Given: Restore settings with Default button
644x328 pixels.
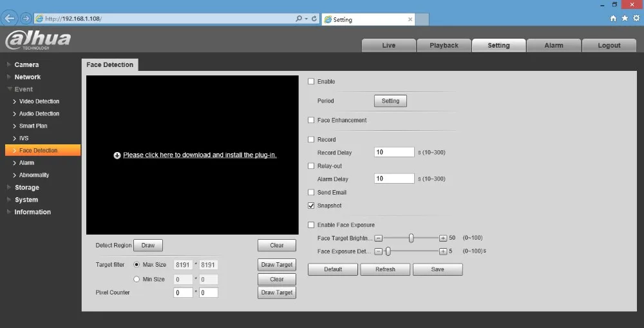Looking at the screenshot, I should click(x=333, y=269).
